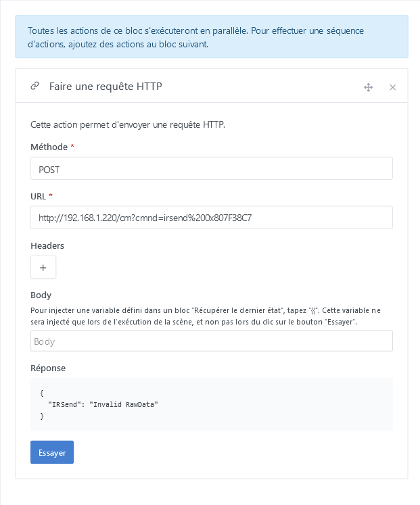
Task: Click the link icon beside the HTTP request title
Action: (34, 87)
